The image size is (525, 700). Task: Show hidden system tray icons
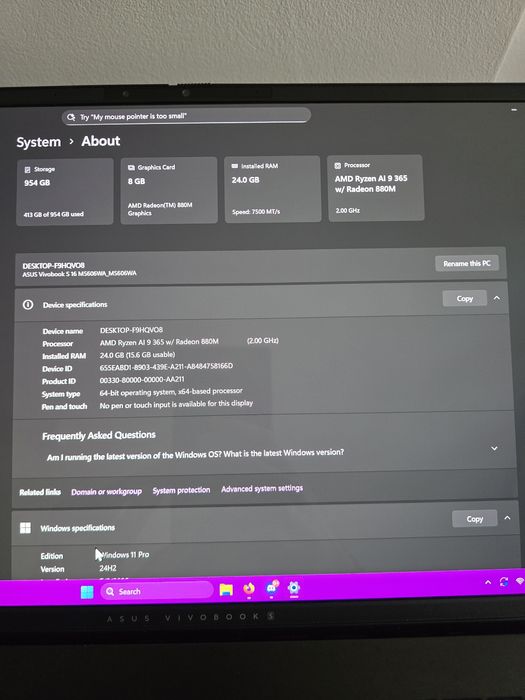point(488,582)
